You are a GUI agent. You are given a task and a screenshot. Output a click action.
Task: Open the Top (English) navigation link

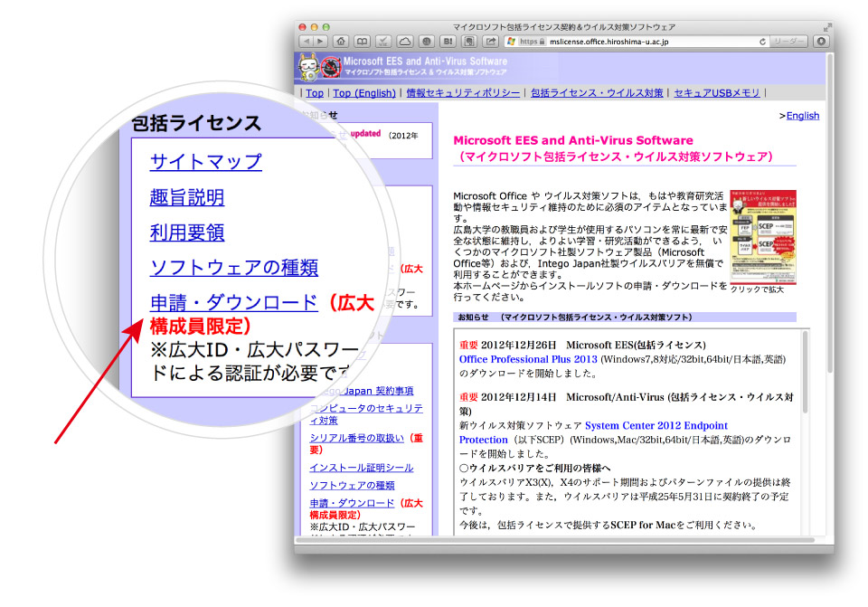pyautogui.click(x=364, y=93)
